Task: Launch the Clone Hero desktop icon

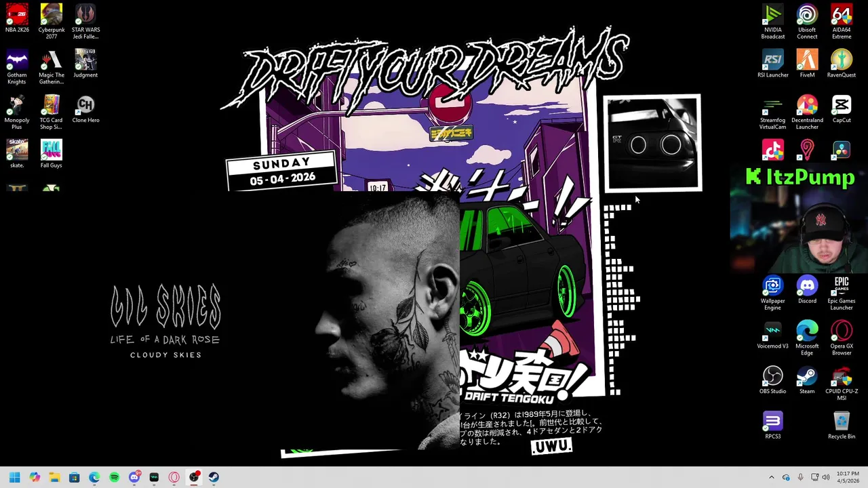Action: click(85, 108)
